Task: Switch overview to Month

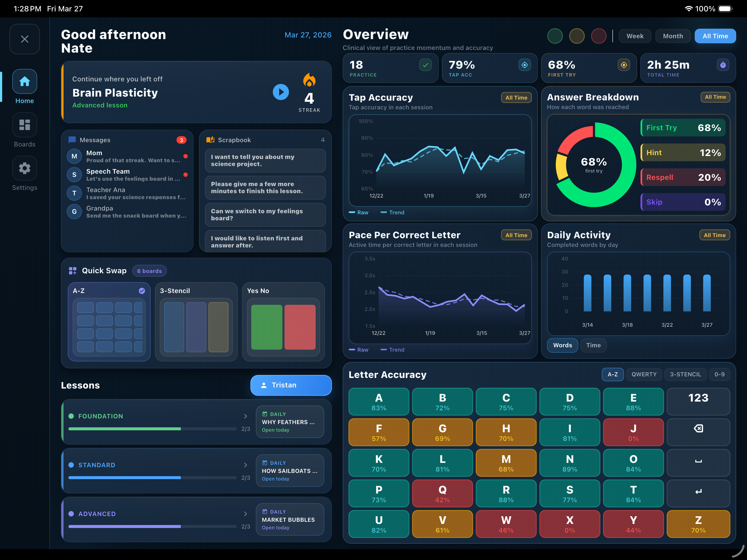Action: pyautogui.click(x=673, y=36)
